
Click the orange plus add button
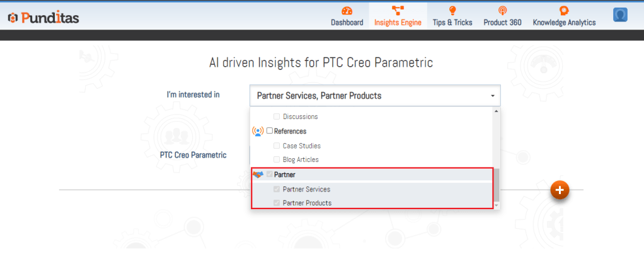pos(560,190)
